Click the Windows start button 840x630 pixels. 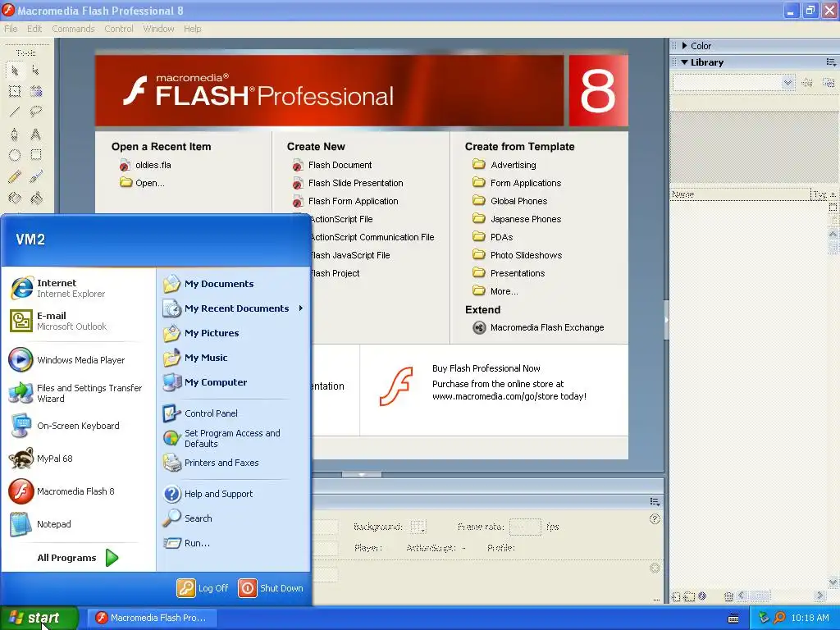click(39, 618)
